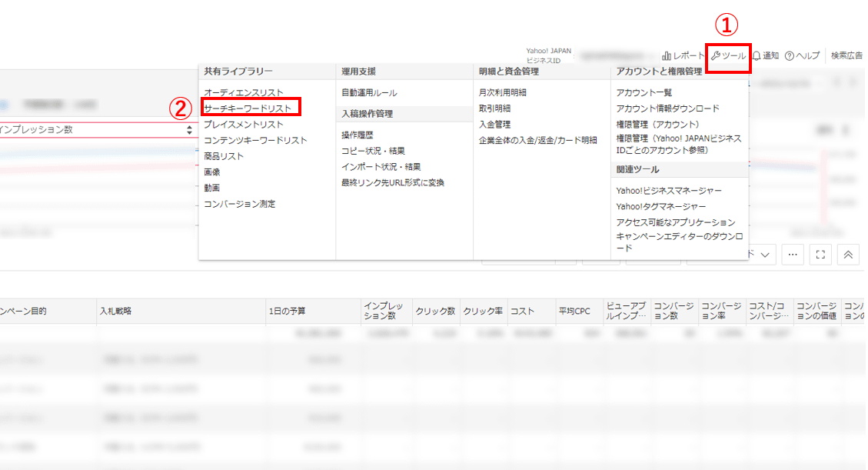This screenshot has width=868, height=470.
Task: Select オーディエンスリスト menu item
Action: 243,92
